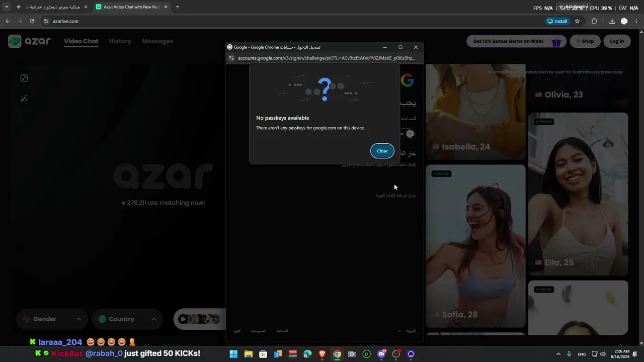This screenshot has height=362, width=644.
Task: Open Olivia, 23 profile card
Action: click(578, 86)
